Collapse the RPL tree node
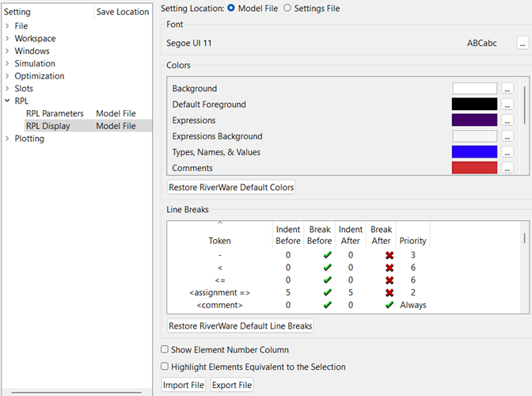 tap(7, 101)
